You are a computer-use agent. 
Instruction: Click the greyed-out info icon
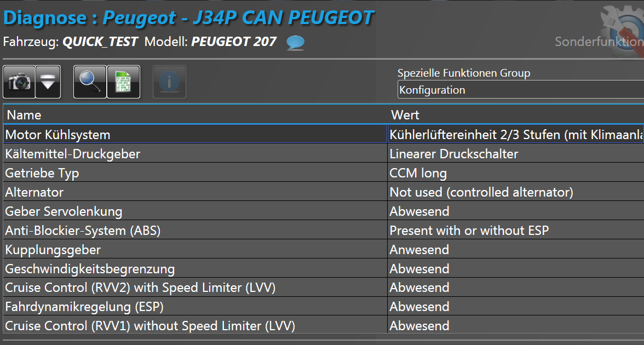169,82
